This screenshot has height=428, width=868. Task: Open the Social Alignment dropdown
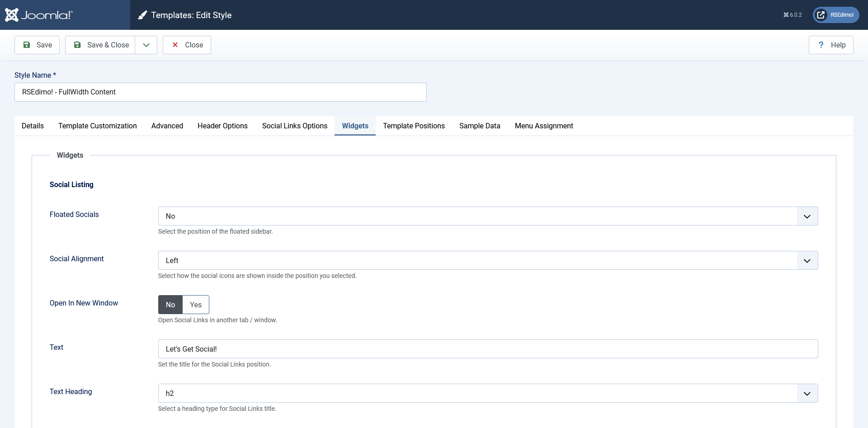tap(487, 260)
